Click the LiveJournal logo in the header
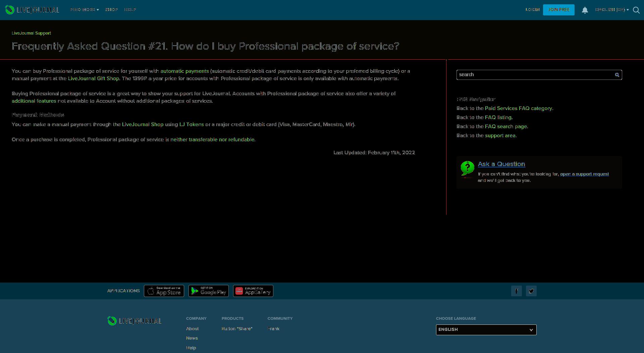 pos(32,10)
